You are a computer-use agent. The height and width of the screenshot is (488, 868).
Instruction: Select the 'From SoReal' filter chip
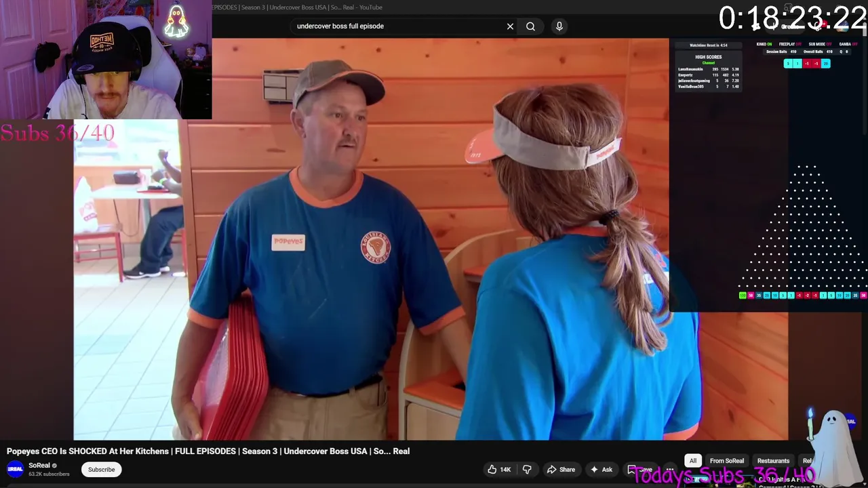(727, 461)
